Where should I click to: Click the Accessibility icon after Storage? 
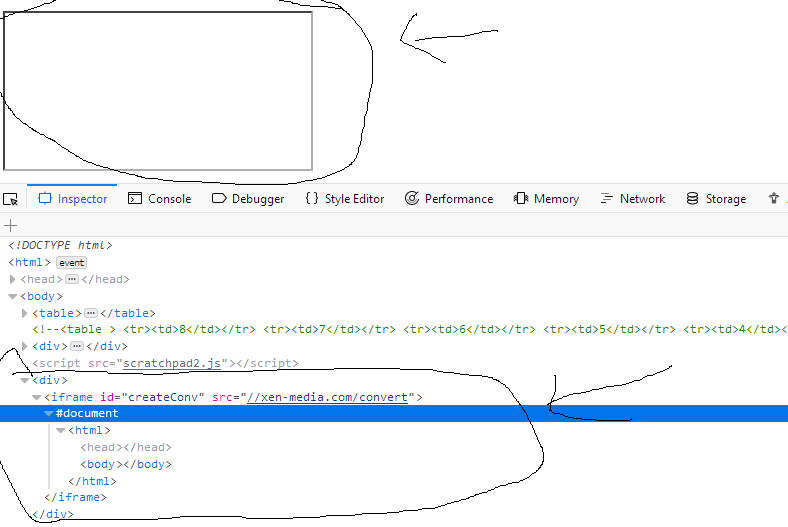774,198
